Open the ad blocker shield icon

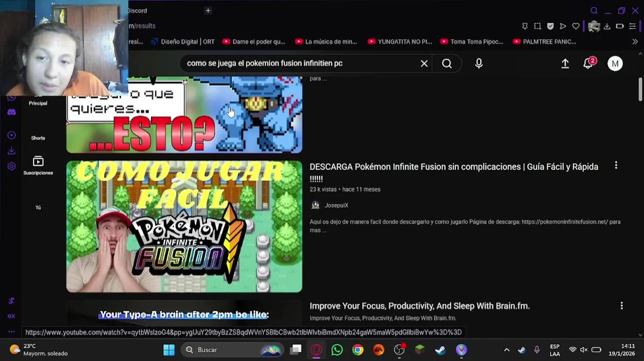pos(550,26)
